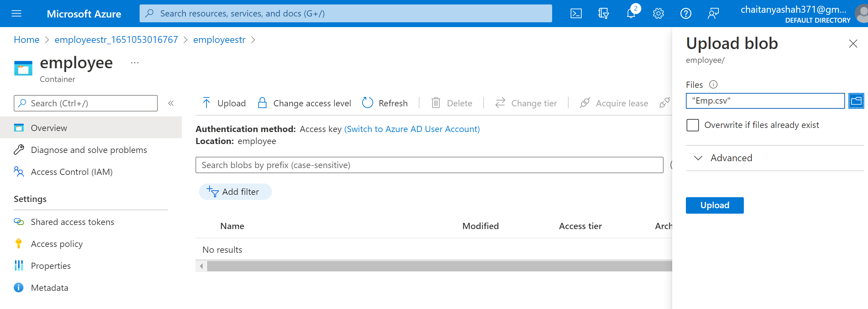Open Cloud Shell
Screen dimensions: 868x309
pyautogui.click(x=576, y=13)
